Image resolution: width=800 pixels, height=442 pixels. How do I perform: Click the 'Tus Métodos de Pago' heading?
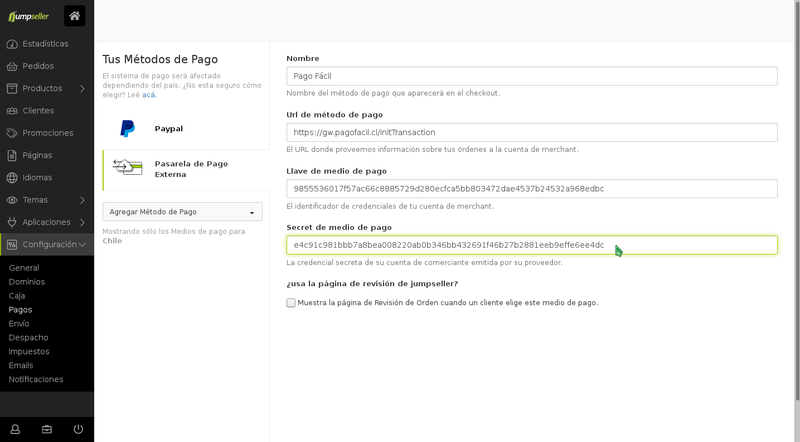click(160, 59)
